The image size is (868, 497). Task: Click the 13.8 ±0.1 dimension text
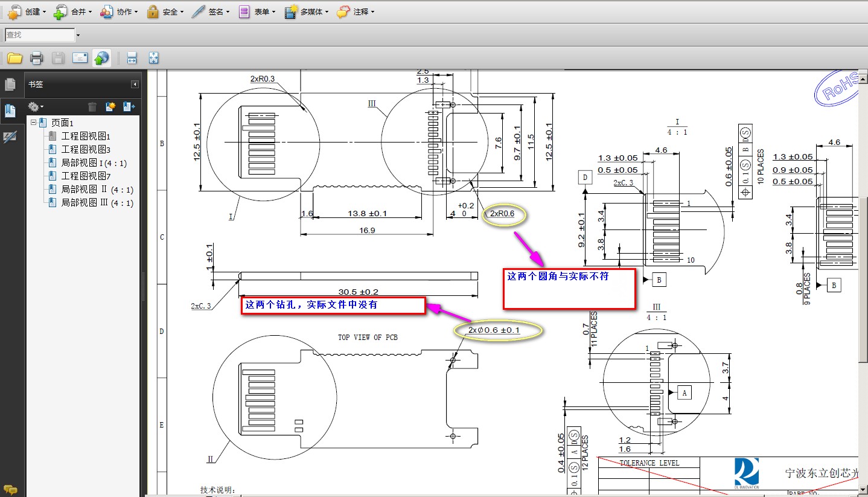367,214
